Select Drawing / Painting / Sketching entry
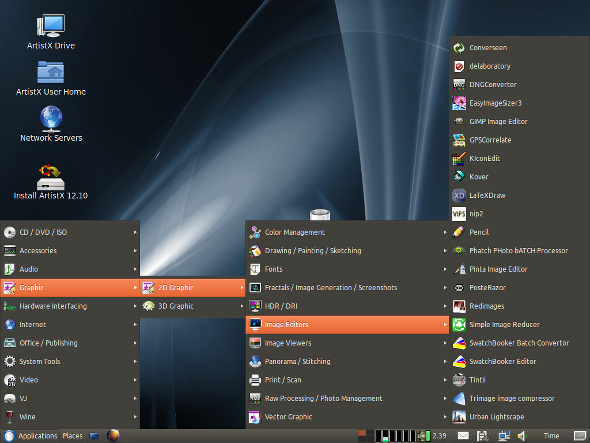Screen dimensions: 590x443 pyautogui.click(x=347, y=251)
